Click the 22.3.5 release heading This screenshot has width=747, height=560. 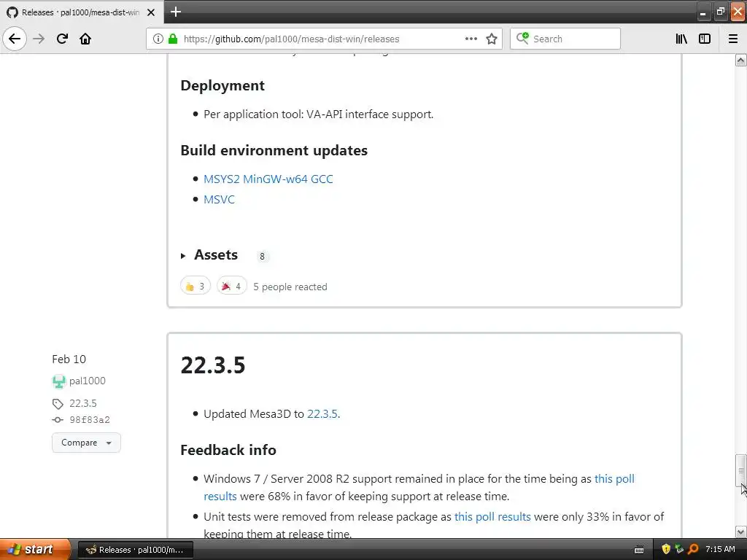[x=213, y=365]
